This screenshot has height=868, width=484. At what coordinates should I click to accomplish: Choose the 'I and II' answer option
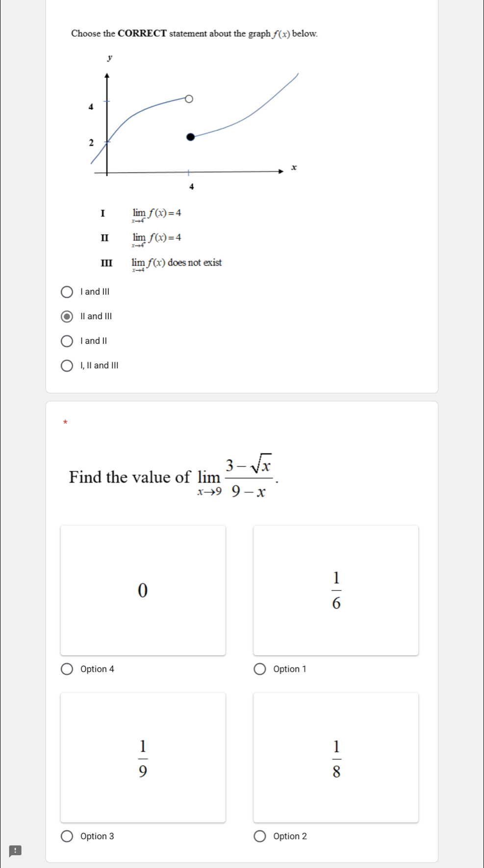(x=67, y=341)
